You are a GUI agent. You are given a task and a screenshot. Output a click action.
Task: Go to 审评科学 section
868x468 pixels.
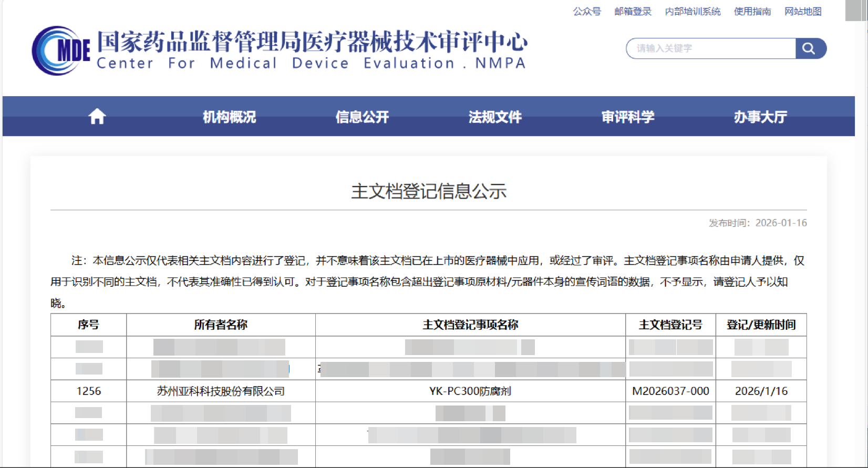(627, 117)
